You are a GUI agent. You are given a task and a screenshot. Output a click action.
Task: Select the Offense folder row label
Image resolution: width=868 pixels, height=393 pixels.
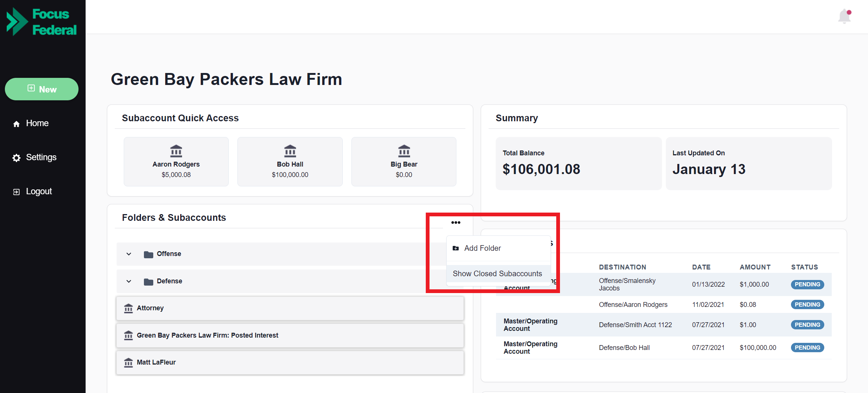(169, 254)
